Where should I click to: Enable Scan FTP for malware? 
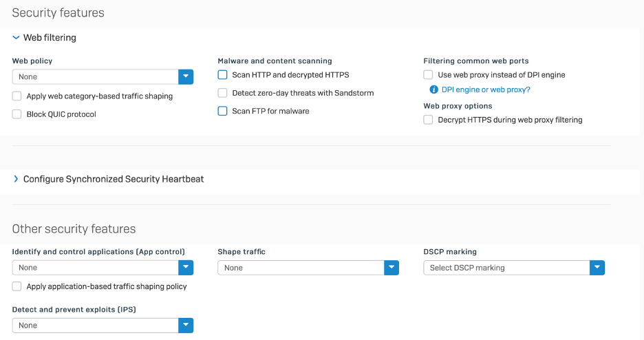(x=223, y=111)
